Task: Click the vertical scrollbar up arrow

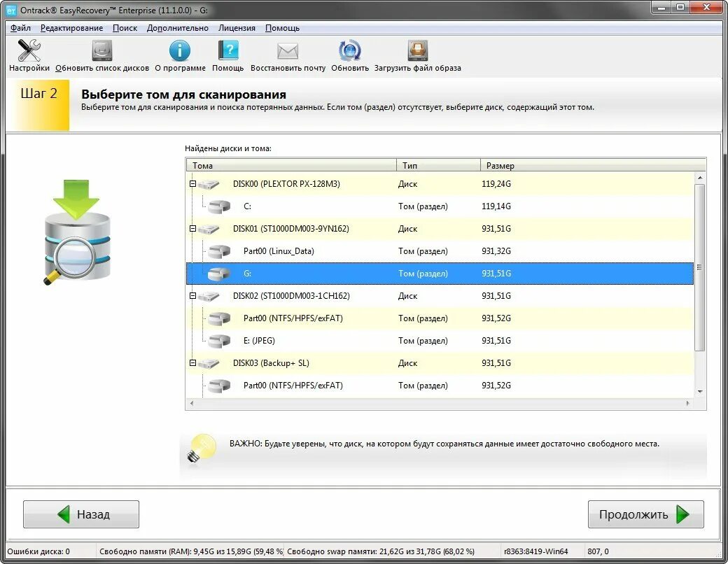Action: pos(700,178)
